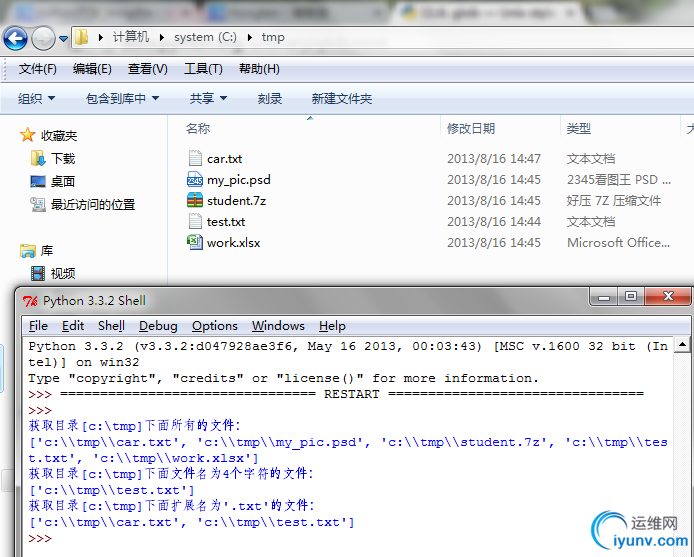Click the Python Shell Tk title icon
Image resolution: width=694 pixels, height=557 pixels.
(30, 301)
